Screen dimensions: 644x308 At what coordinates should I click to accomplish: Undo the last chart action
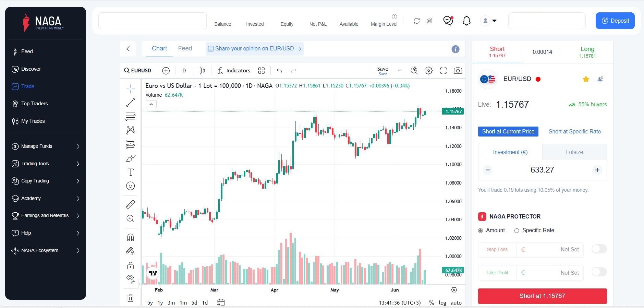point(279,71)
